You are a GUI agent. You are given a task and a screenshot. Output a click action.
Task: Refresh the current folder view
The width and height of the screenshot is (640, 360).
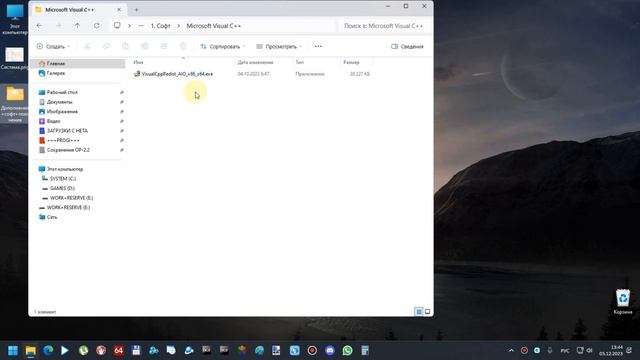click(97, 26)
